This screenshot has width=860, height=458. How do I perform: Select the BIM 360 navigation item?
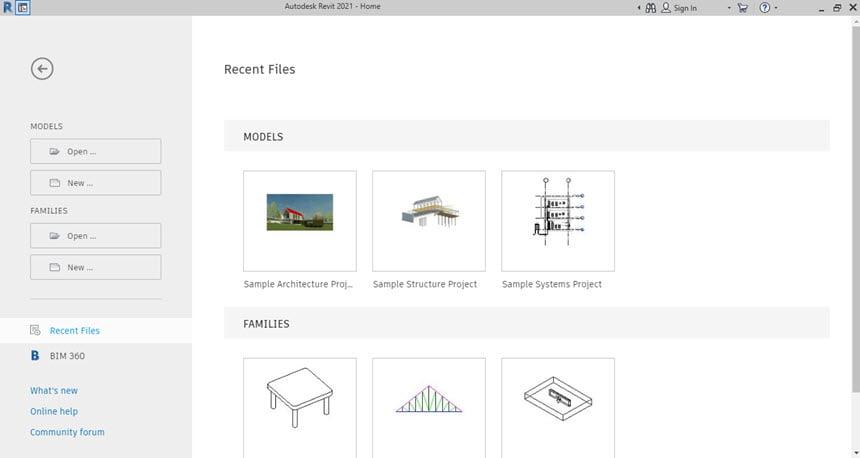(x=96, y=355)
